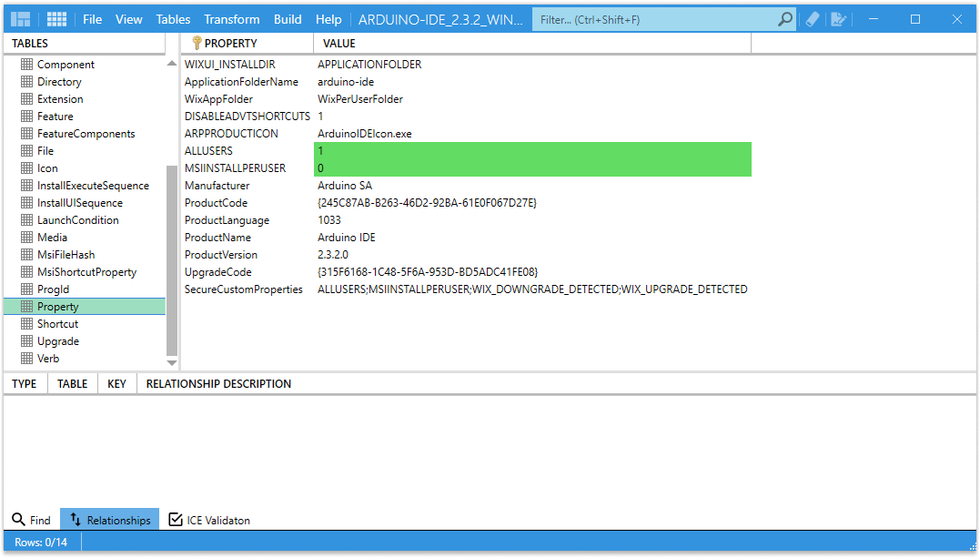This screenshot has height=558, width=980.
Task: Select the UpgradeCode GUID value
Action: point(428,272)
